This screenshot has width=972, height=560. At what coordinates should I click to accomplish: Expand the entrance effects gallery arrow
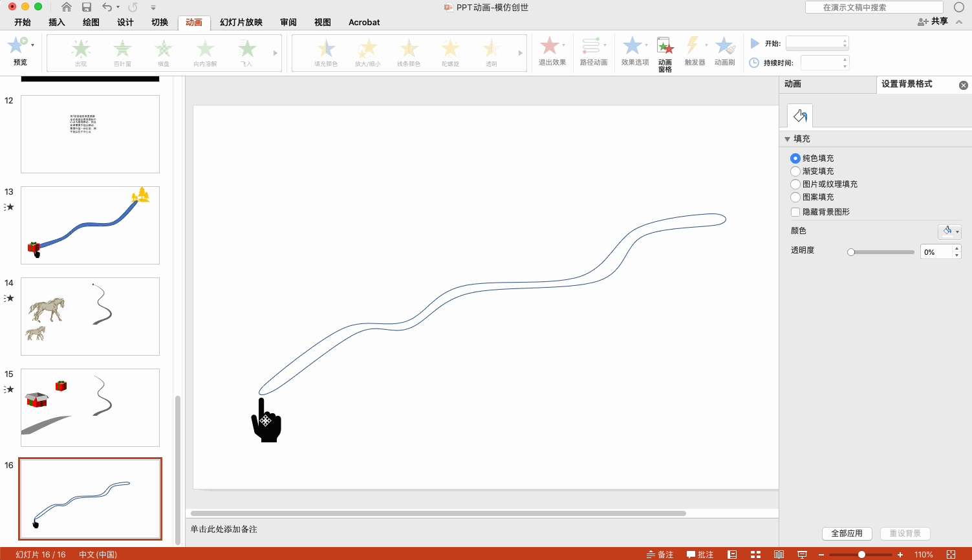tap(275, 53)
